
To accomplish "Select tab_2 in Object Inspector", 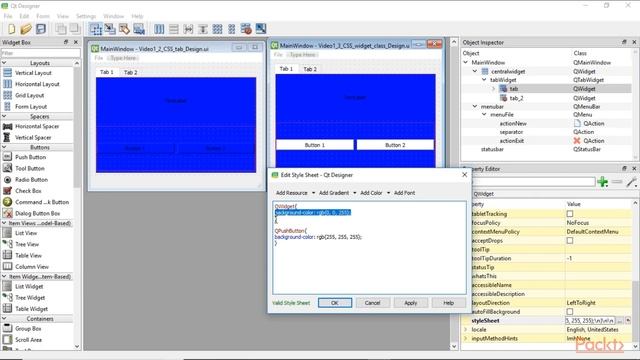I will [x=516, y=98].
